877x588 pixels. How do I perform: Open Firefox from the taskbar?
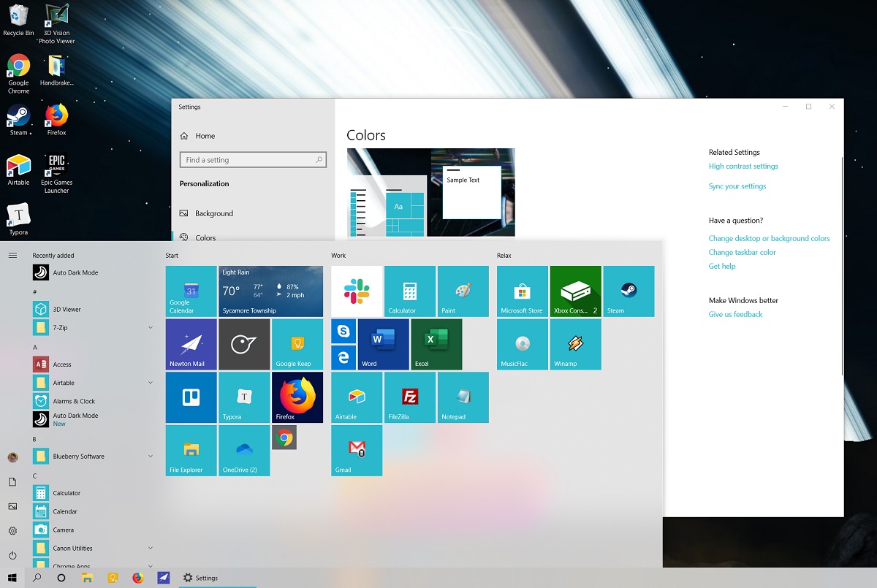[x=138, y=578]
